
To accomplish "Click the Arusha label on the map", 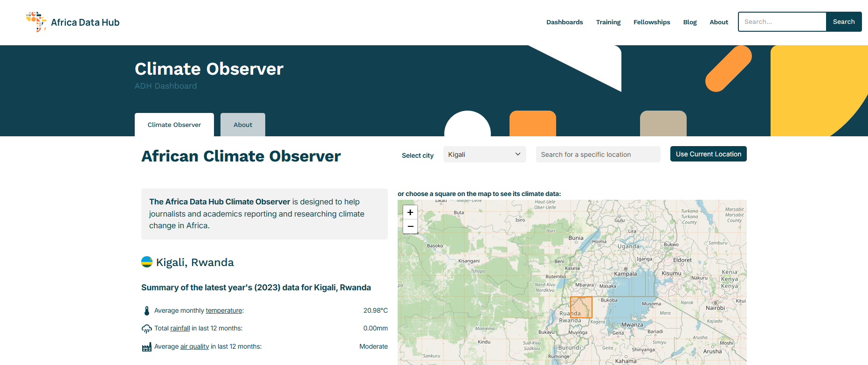I will coord(712,351).
